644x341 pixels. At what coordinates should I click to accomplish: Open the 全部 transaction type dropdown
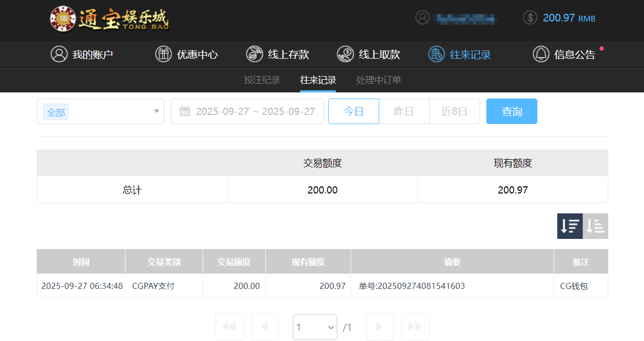100,111
